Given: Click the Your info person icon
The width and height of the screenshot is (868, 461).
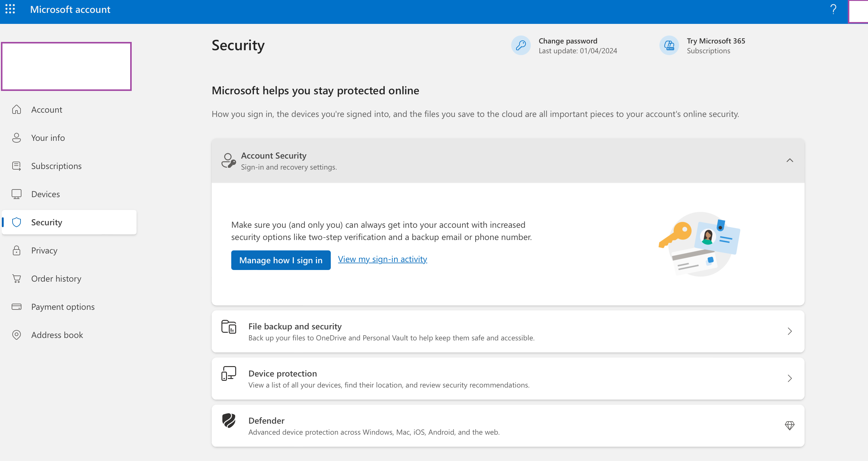Looking at the screenshot, I should pos(17,138).
